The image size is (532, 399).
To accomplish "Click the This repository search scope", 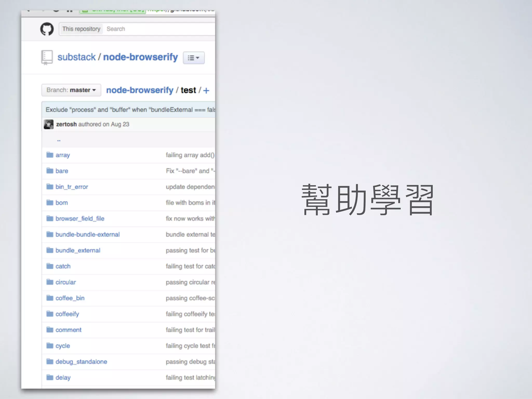I will pyautogui.click(x=81, y=29).
